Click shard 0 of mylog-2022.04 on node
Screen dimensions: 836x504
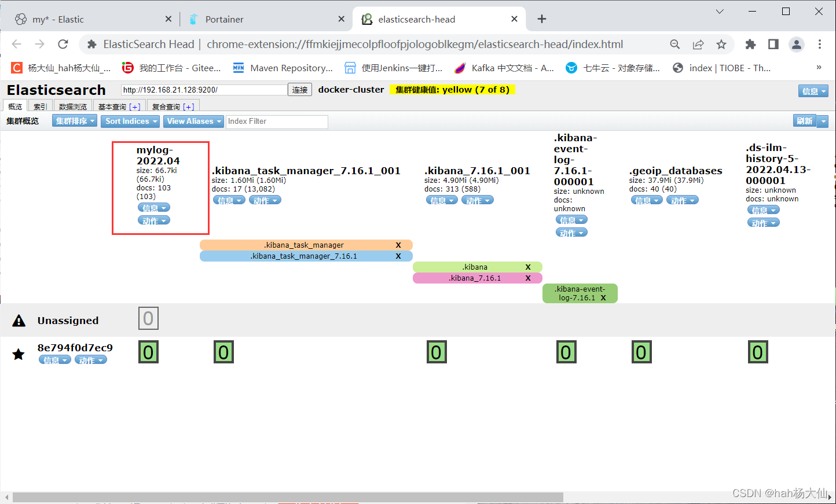pyautogui.click(x=148, y=352)
